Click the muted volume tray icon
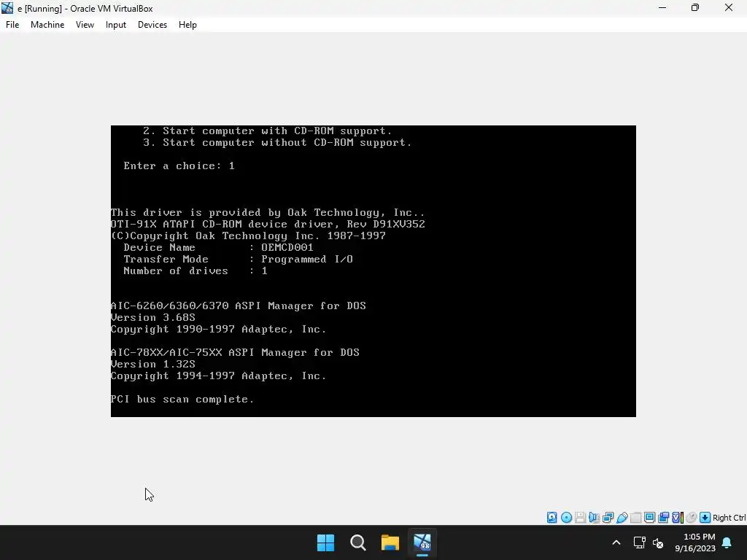 (658, 542)
